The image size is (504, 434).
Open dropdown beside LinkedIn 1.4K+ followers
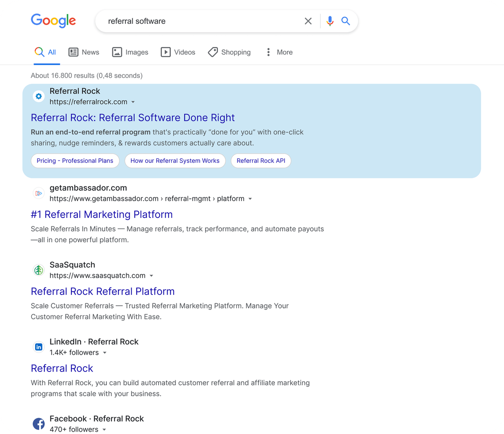(x=105, y=353)
